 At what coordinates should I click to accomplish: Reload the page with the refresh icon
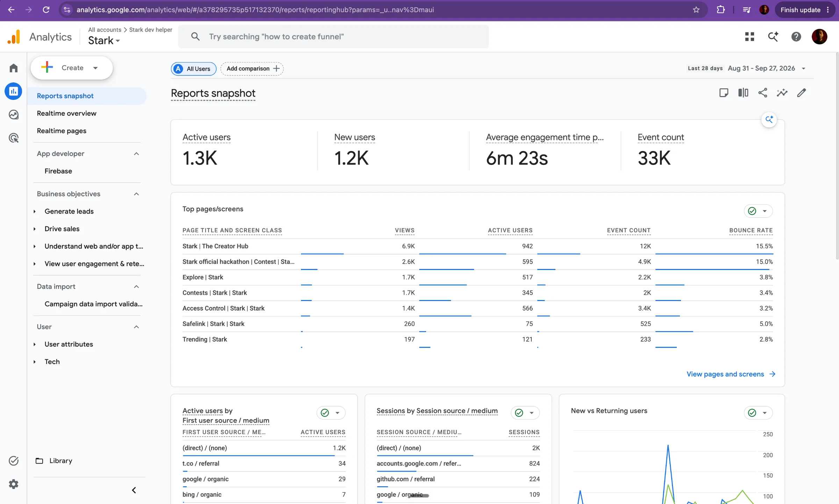coord(46,10)
